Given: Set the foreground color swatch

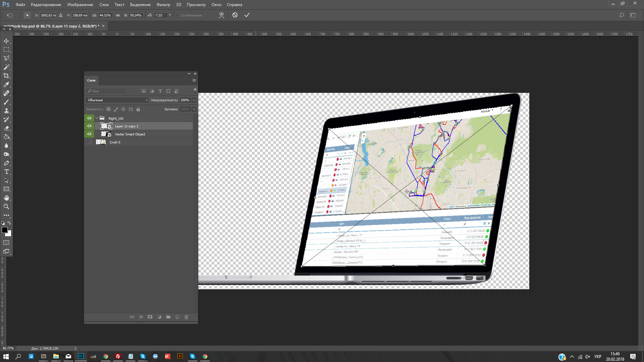Looking at the screenshot, I should [4, 230].
